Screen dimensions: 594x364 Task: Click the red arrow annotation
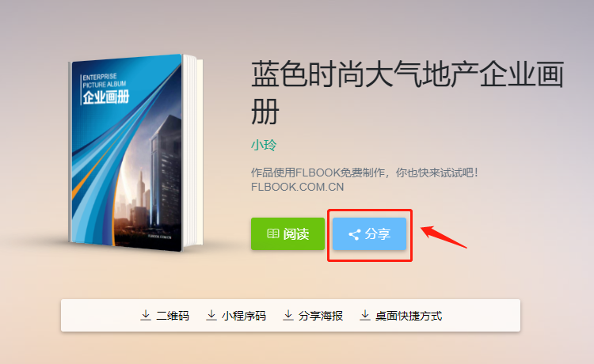[444, 237]
